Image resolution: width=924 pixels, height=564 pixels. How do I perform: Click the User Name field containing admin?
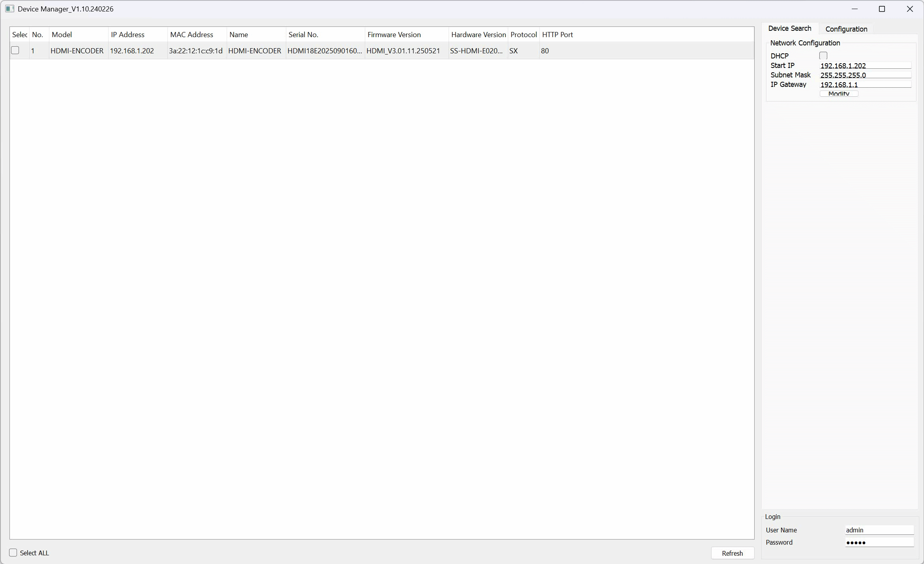879,530
